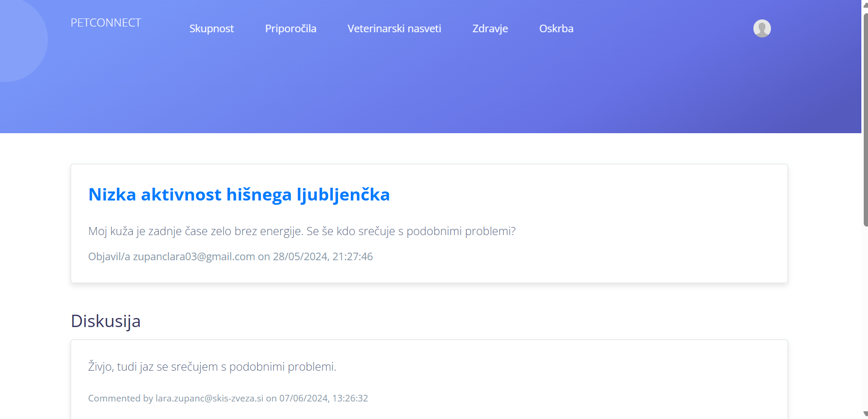
Task: Open post title Nizka aktivnost hišnega ljubljenčka
Action: [x=239, y=194]
